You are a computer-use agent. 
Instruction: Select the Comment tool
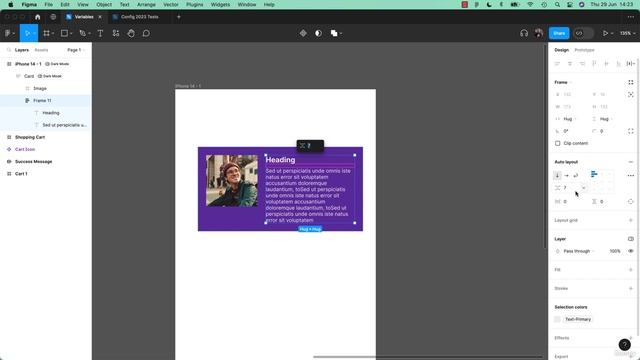[x=146, y=33]
